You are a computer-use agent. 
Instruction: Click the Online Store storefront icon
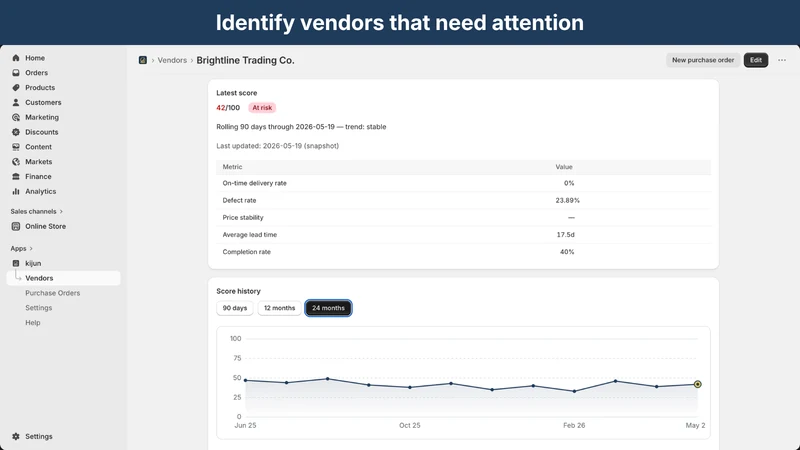[x=16, y=227]
